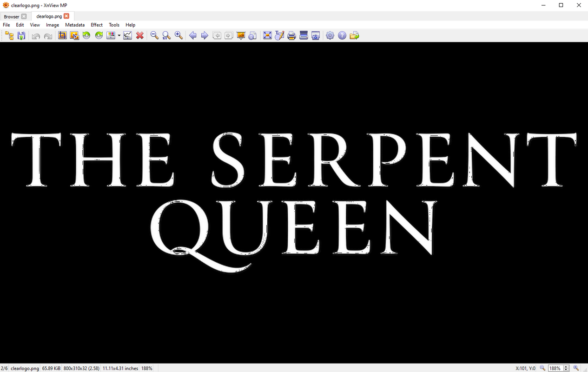Rotate the image counter-clockwise

click(86, 36)
